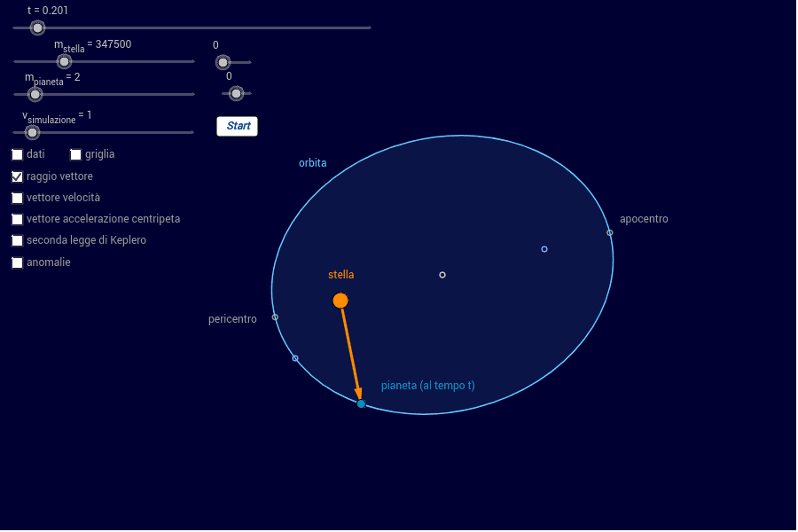Click the 'm stella = 347500' text
The height and width of the screenshot is (532, 798).
(x=92, y=45)
